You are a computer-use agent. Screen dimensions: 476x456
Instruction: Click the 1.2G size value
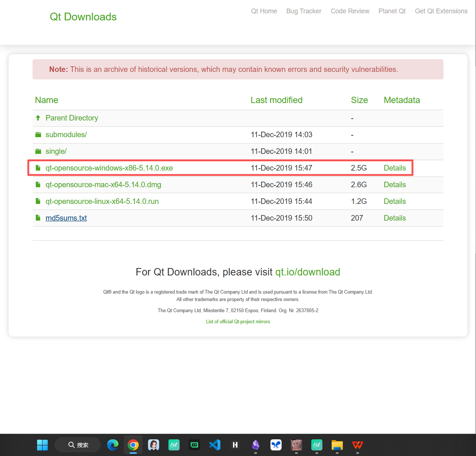coord(359,201)
